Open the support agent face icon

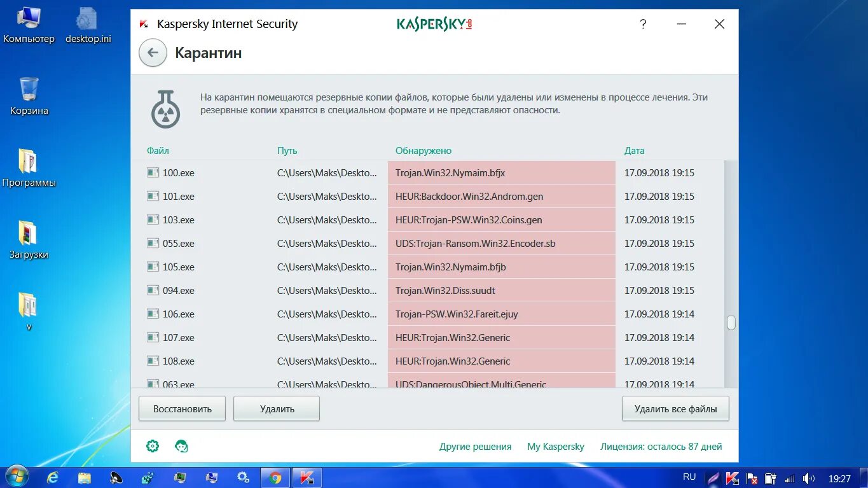[x=181, y=446]
